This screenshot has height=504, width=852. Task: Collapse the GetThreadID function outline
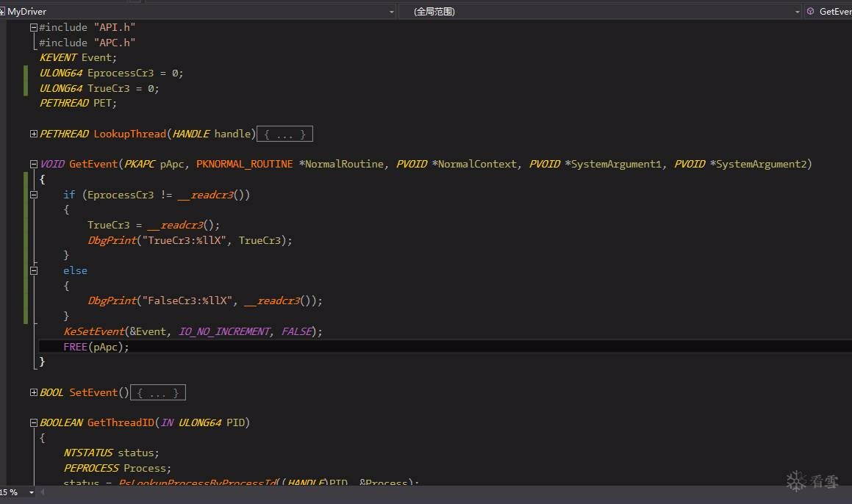34,422
